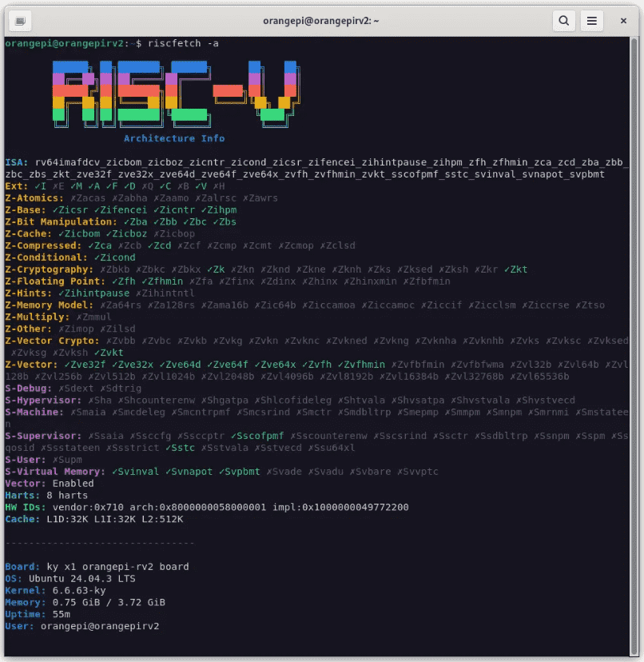644x662 pixels.
Task: Click the ✓Zba entry
Action: [x=136, y=221]
